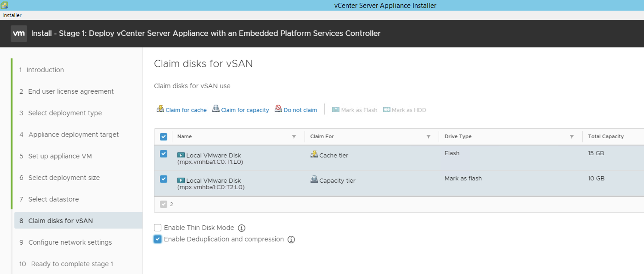Screen dimensions: 644x274
Task: Click the Claim disks for vSAN heading
Action: (x=203, y=63)
